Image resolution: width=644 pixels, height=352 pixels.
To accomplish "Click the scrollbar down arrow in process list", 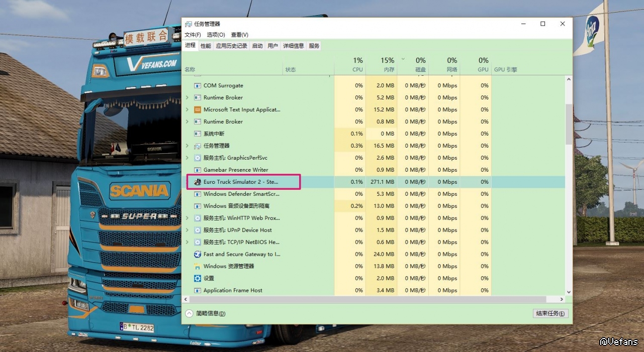I will coord(569,292).
